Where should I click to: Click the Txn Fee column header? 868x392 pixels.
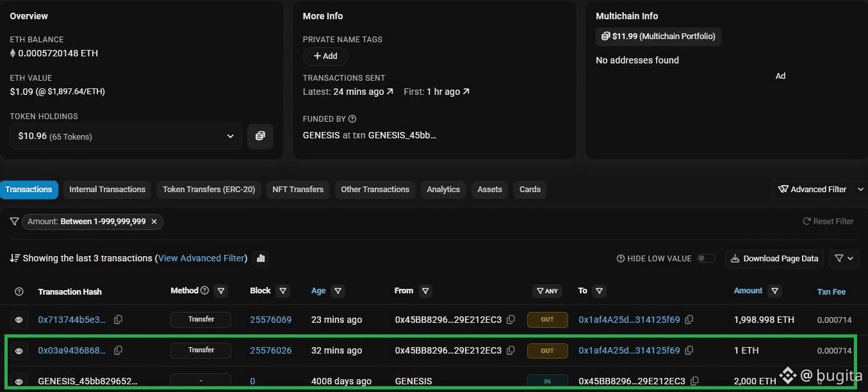831,291
